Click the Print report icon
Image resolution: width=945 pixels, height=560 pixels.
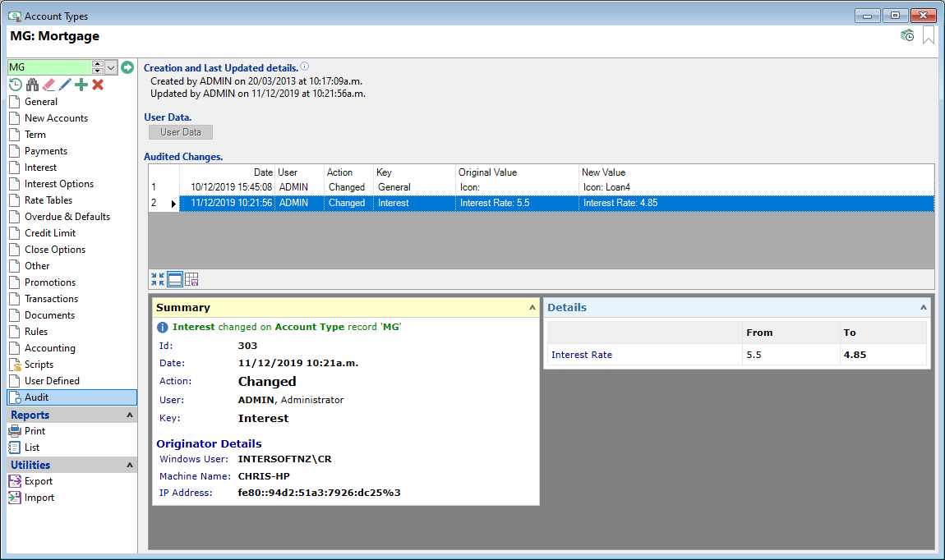point(15,431)
